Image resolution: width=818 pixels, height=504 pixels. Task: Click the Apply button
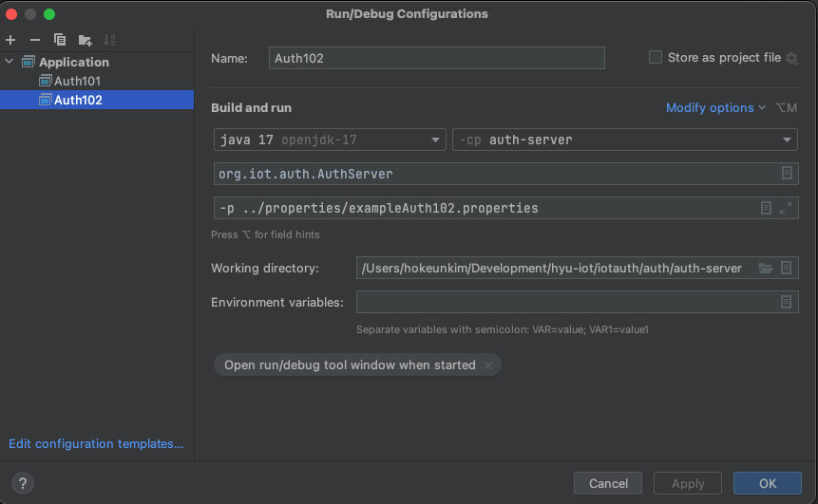point(688,483)
